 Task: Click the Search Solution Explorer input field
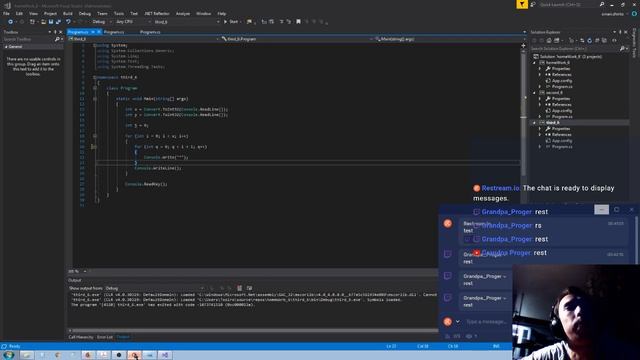click(574, 49)
